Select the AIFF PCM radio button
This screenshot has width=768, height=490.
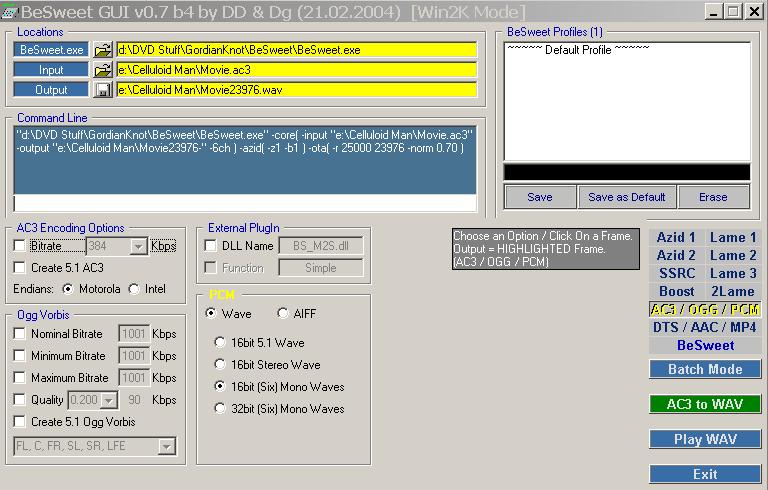tap(283, 313)
